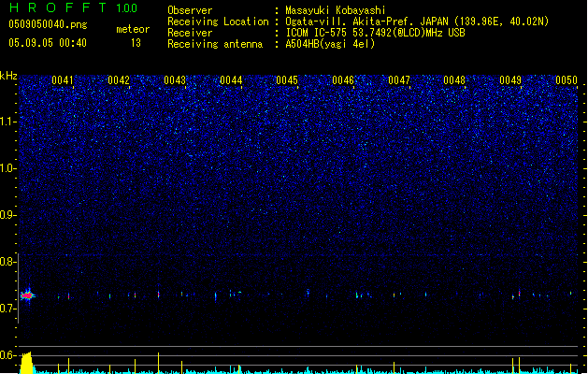Select the meteor count value 13

tap(136, 43)
